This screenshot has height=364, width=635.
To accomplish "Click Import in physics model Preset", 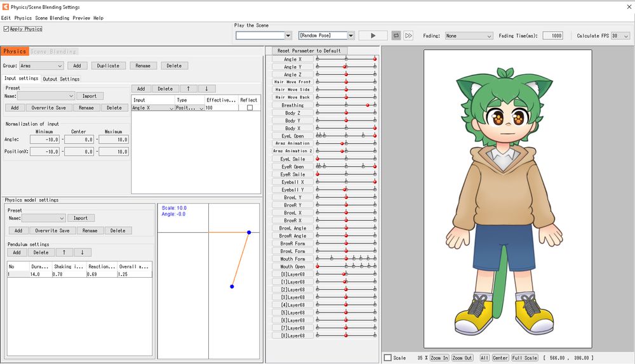I will (81, 218).
